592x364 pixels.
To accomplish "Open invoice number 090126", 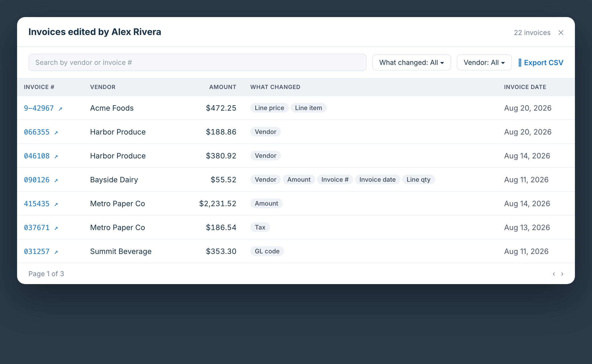I will pos(37,180).
